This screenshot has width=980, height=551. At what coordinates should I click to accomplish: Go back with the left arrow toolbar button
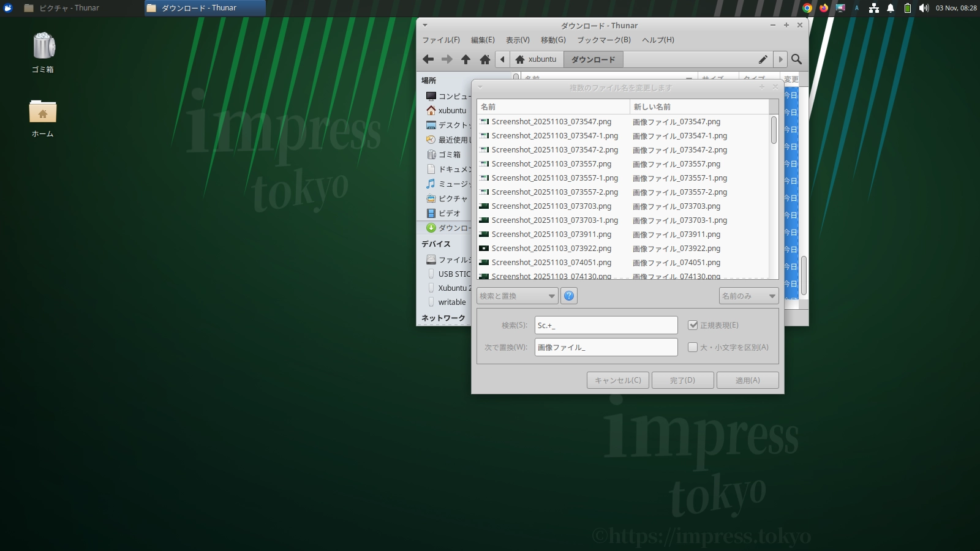click(428, 59)
